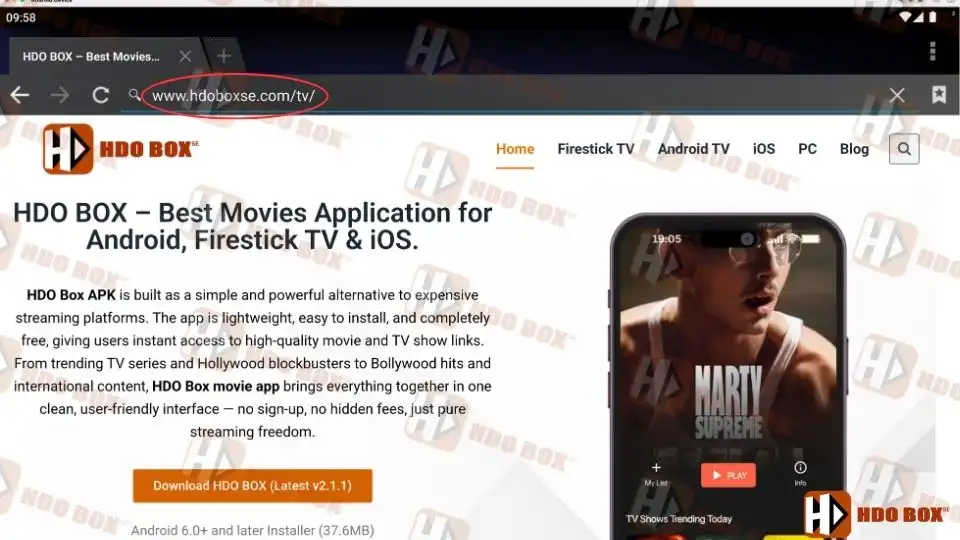960x540 pixels.
Task: Open the Home navigation item
Action: pos(515,149)
